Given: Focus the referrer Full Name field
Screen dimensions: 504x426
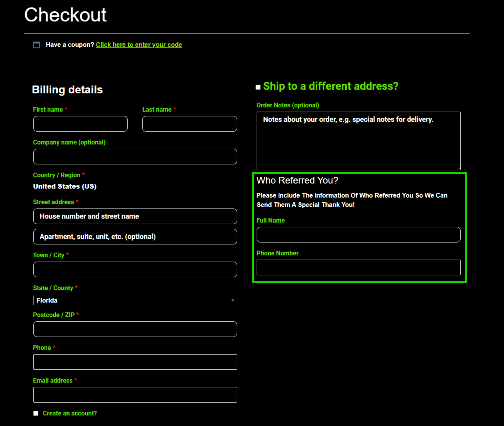Looking at the screenshot, I should (x=358, y=234).
